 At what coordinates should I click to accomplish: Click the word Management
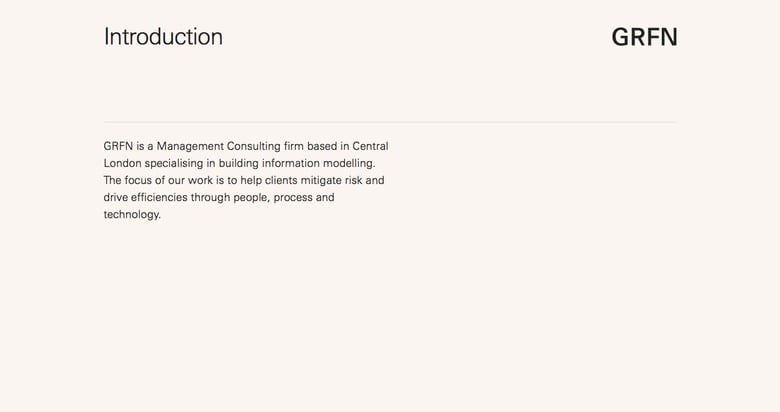point(191,146)
